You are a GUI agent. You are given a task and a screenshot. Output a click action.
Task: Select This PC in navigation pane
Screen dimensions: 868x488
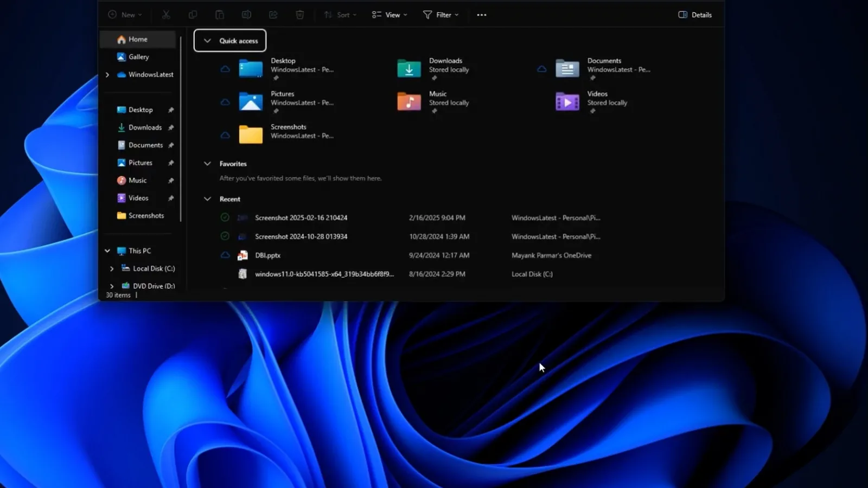134,251
